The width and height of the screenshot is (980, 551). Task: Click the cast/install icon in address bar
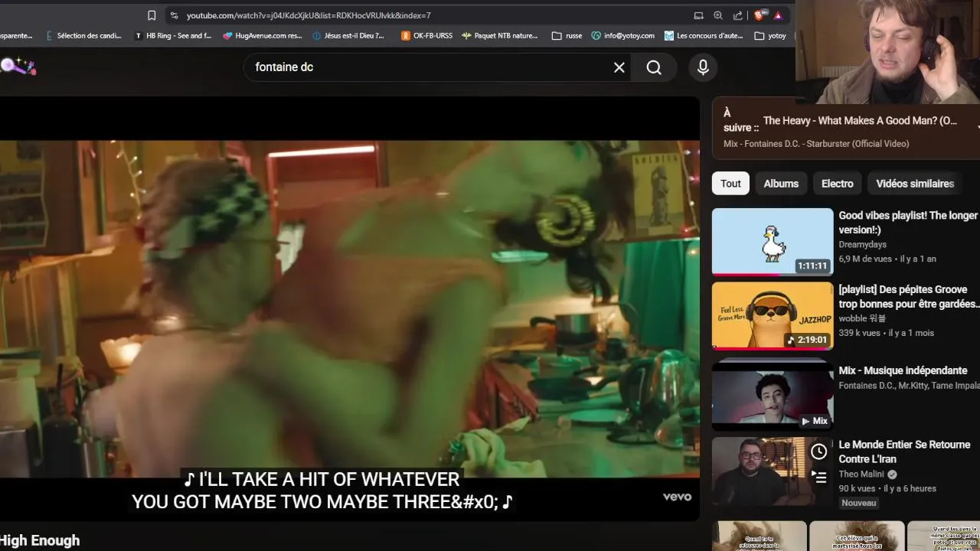click(698, 15)
